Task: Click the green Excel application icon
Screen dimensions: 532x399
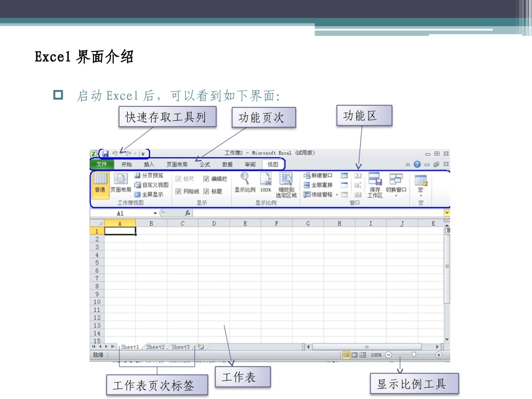Action: 94,153
